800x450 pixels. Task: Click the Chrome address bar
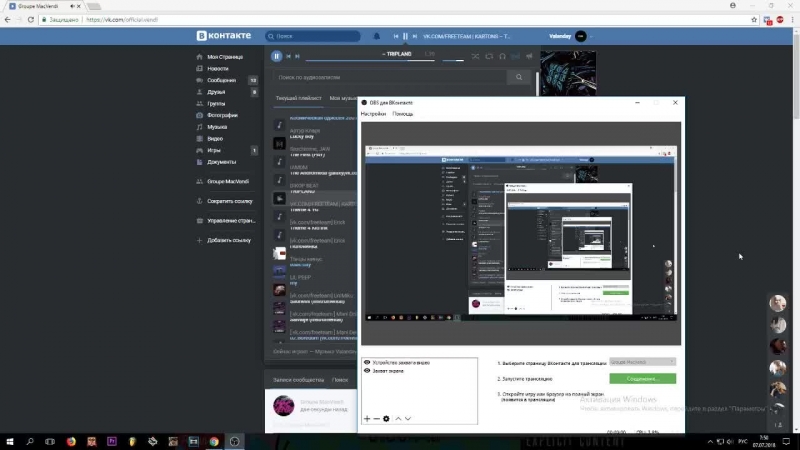tap(398, 20)
